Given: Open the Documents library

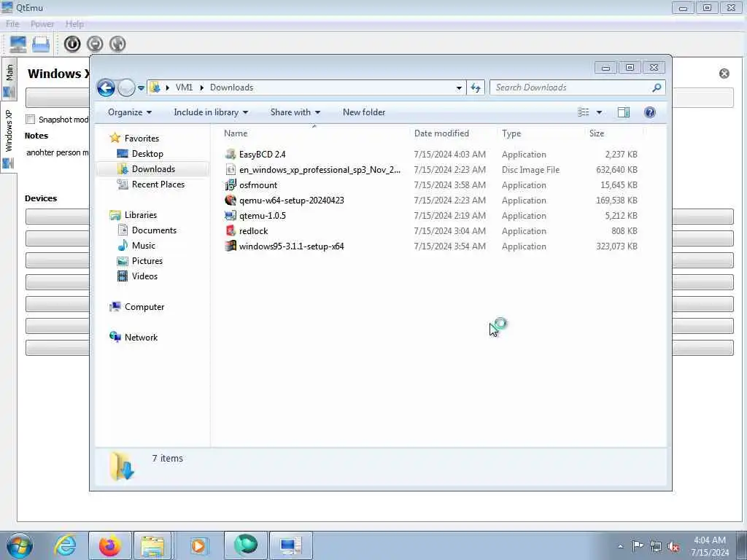Looking at the screenshot, I should 154,230.
